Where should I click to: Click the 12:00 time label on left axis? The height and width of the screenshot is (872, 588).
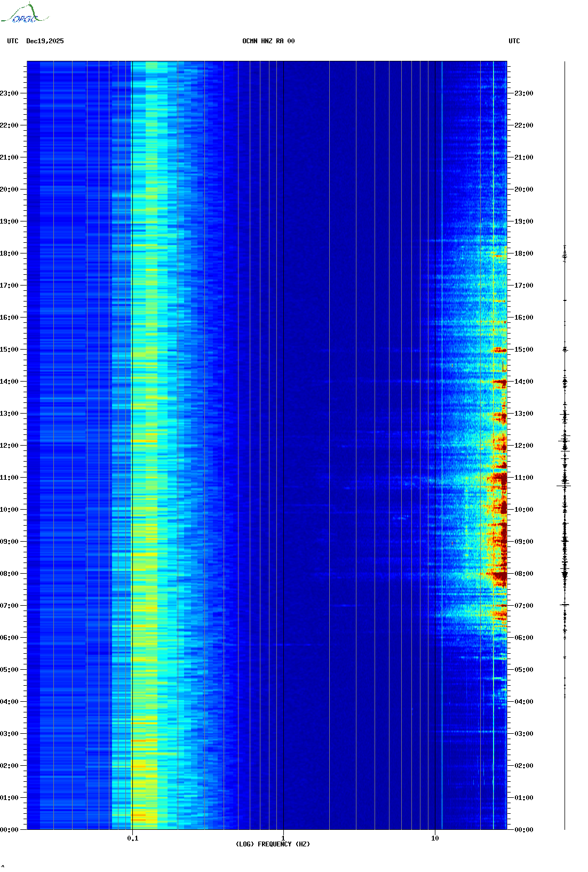[9, 446]
